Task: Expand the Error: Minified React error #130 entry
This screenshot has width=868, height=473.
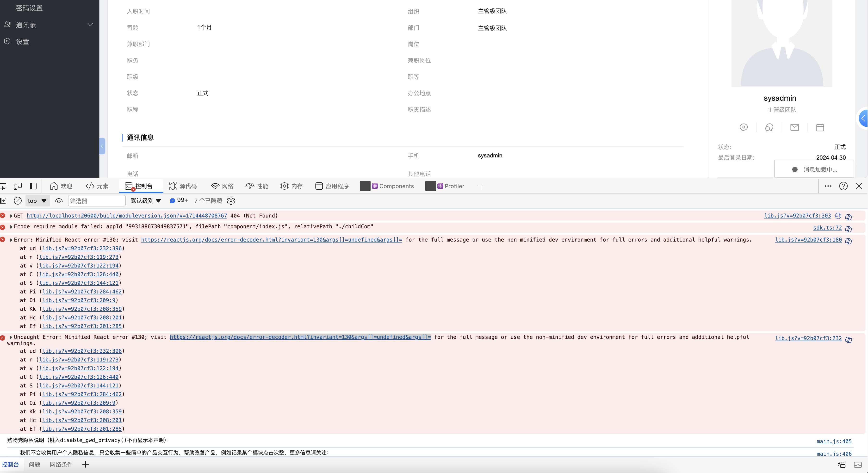Action: click(11, 240)
